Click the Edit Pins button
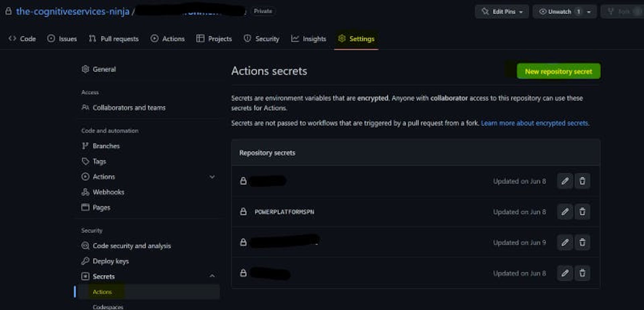This screenshot has height=310, width=644. coord(502,12)
